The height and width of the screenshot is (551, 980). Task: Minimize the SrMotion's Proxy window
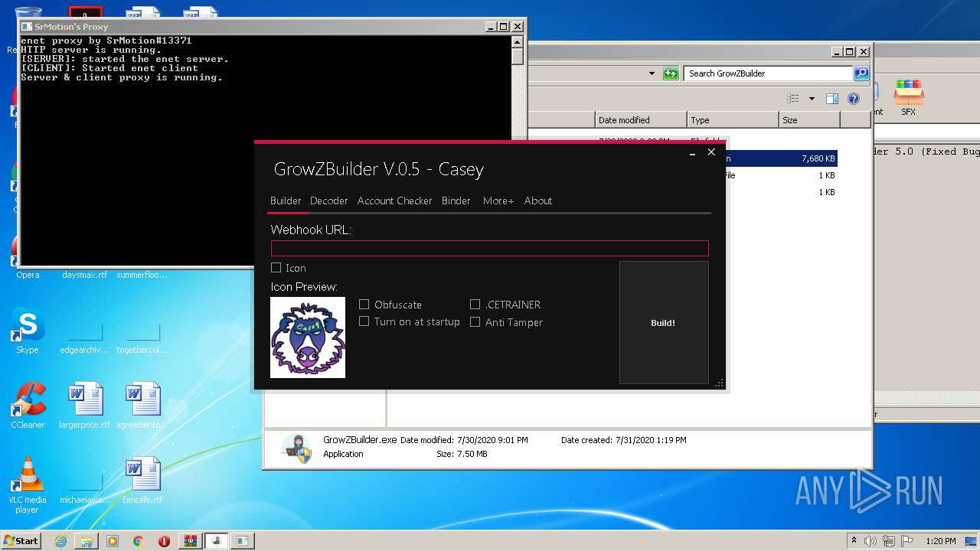tap(490, 27)
